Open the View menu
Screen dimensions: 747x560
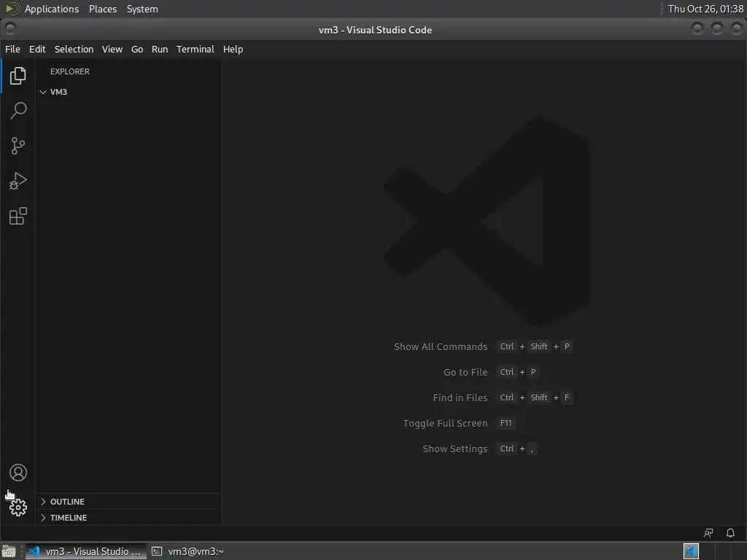click(x=112, y=49)
